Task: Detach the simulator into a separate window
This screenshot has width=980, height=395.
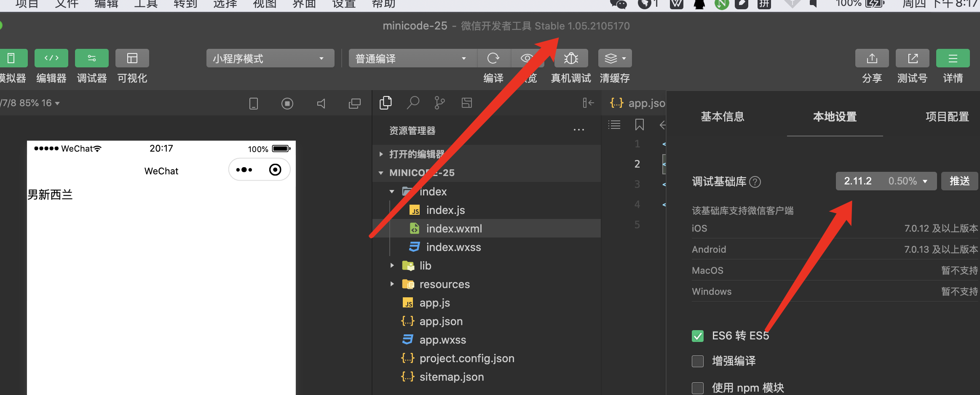Action: tap(355, 104)
